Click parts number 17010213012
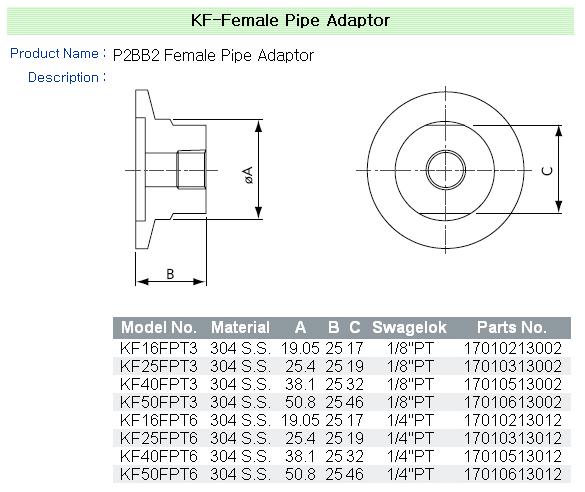Viewport: 585px width, 492px height. (513, 420)
